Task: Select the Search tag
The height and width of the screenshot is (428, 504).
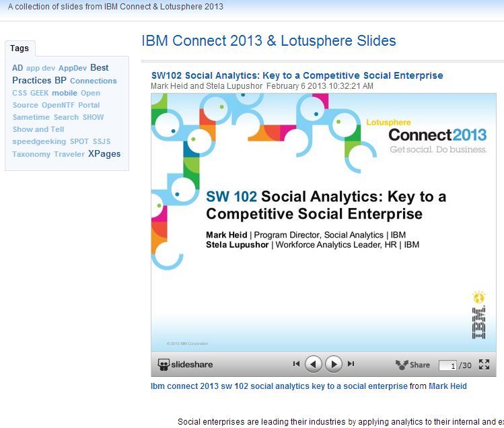Action: 66,117
